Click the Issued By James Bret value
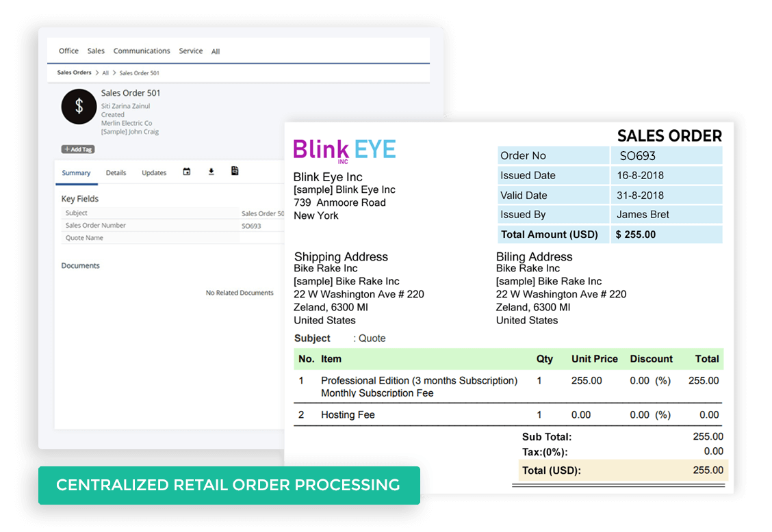Screen dimensions: 772x532 tap(643, 215)
